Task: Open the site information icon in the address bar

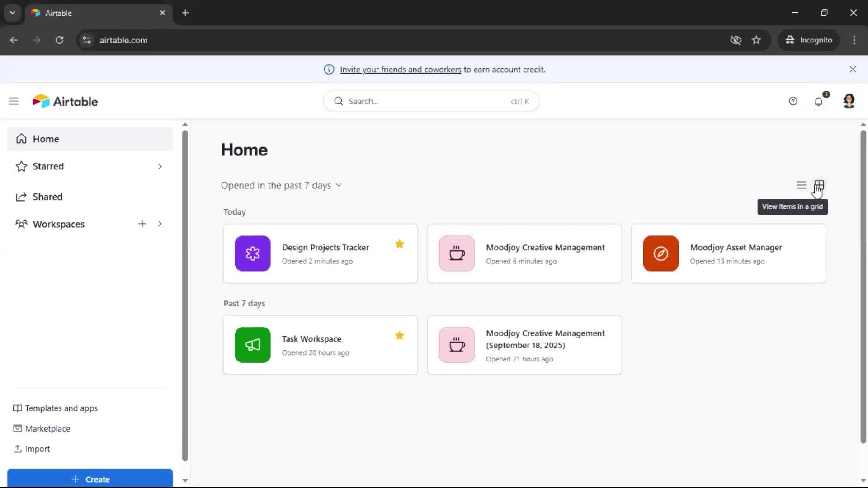Action: coord(87,40)
